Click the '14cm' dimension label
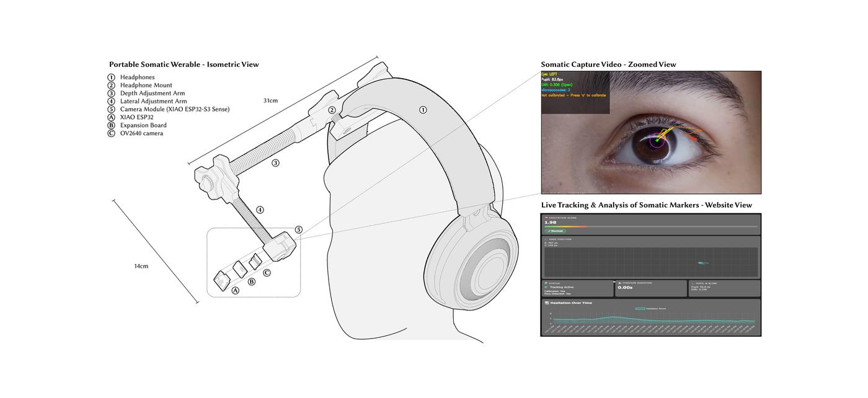This screenshot has height=398, width=868. [141, 267]
